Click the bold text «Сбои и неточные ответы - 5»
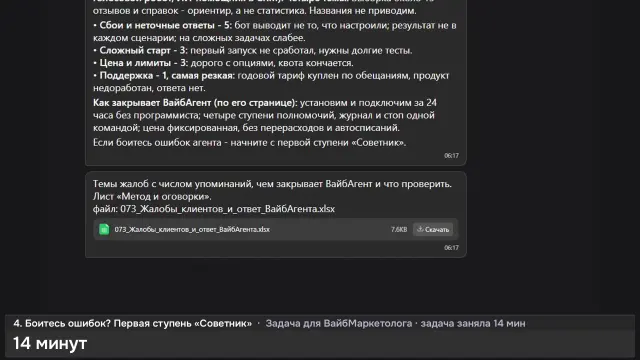The width and height of the screenshot is (640, 360). (165, 25)
